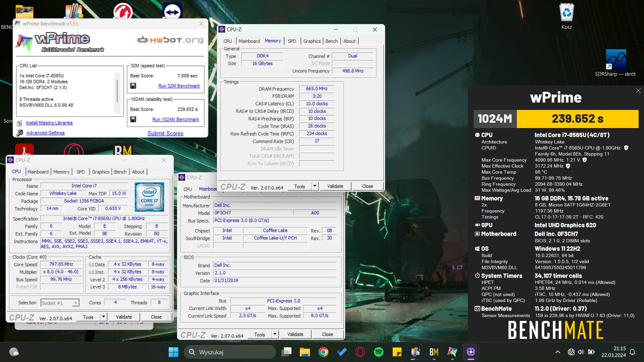The width and height of the screenshot is (644, 362).
Task: Click the DRAM Frequency 665.0 MHz value
Action: pyautogui.click(x=317, y=89)
